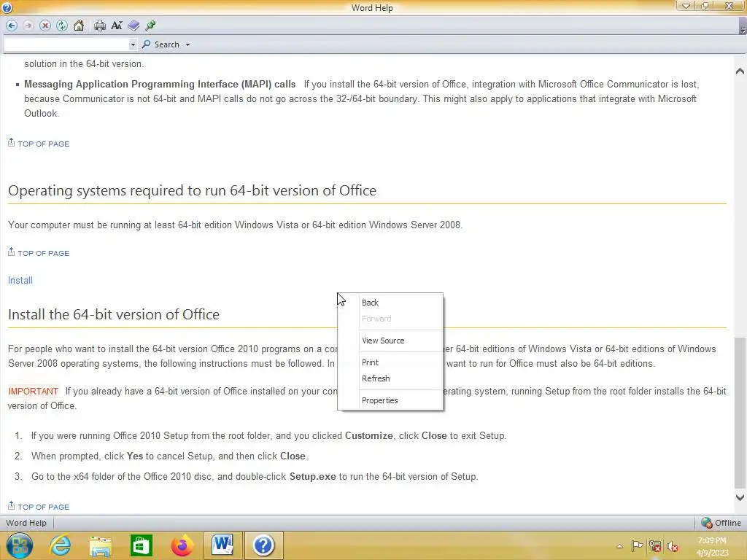Click the 'Operating systems required' heading text
This screenshot has width=747, height=560.
(x=192, y=190)
